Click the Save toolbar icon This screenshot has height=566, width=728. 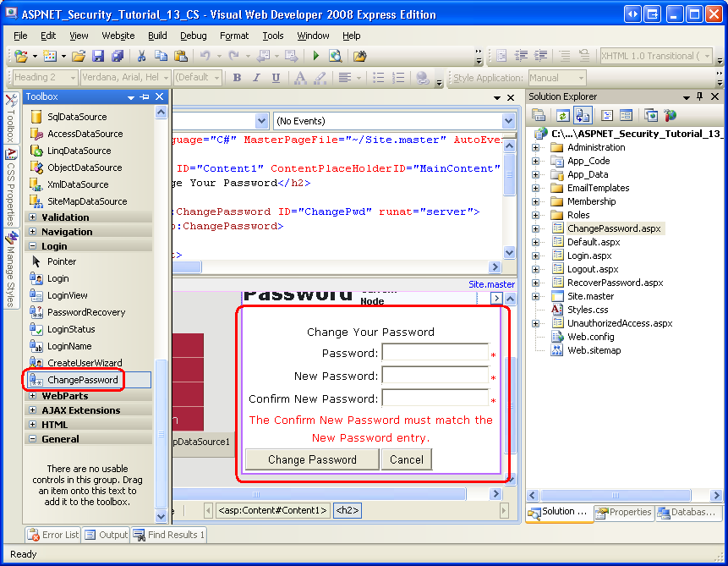pos(98,56)
